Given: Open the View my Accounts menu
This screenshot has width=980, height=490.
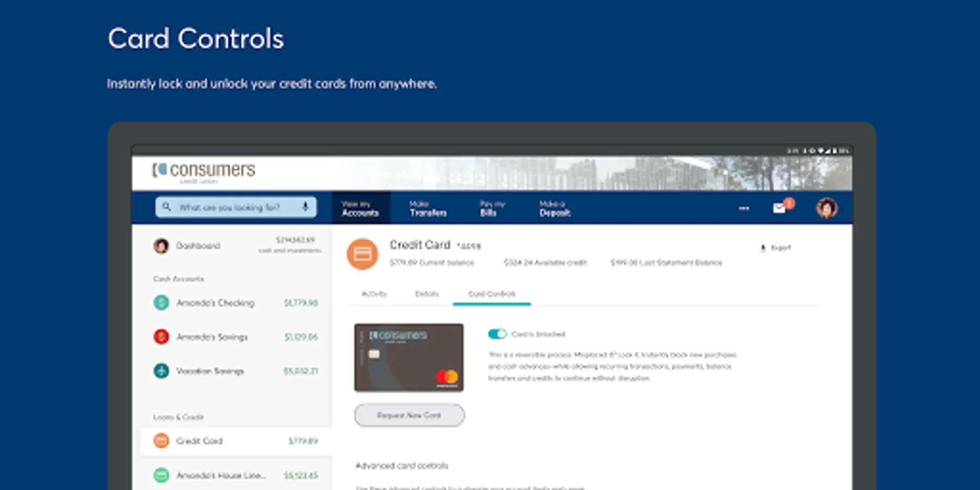Looking at the screenshot, I should (360, 208).
